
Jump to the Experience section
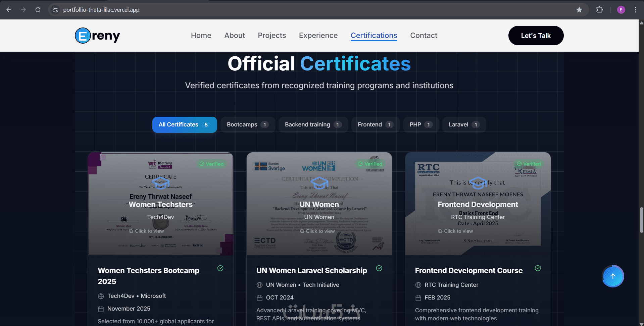point(318,36)
